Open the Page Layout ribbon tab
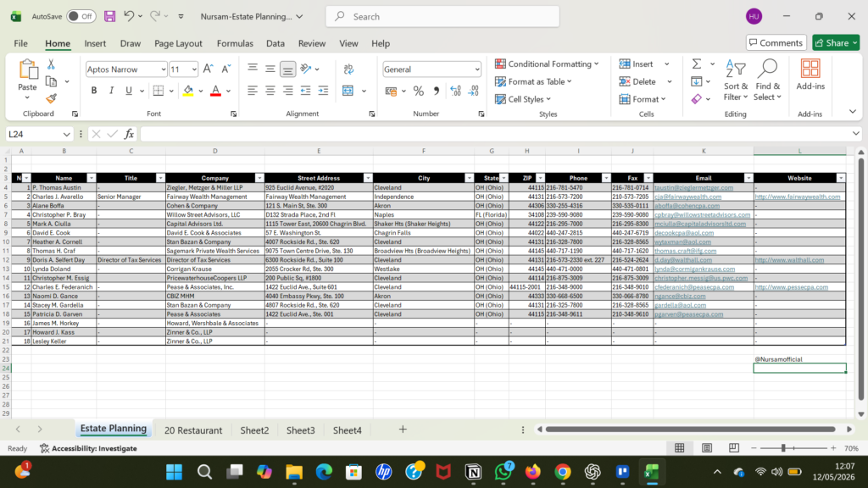The width and height of the screenshot is (868, 488). pos(178,43)
